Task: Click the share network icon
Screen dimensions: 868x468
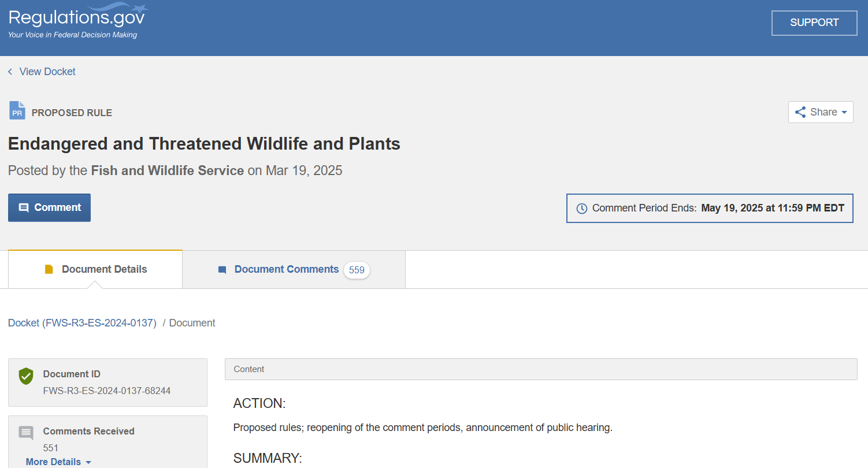Action: pyautogui.click(x=800, y=112)
